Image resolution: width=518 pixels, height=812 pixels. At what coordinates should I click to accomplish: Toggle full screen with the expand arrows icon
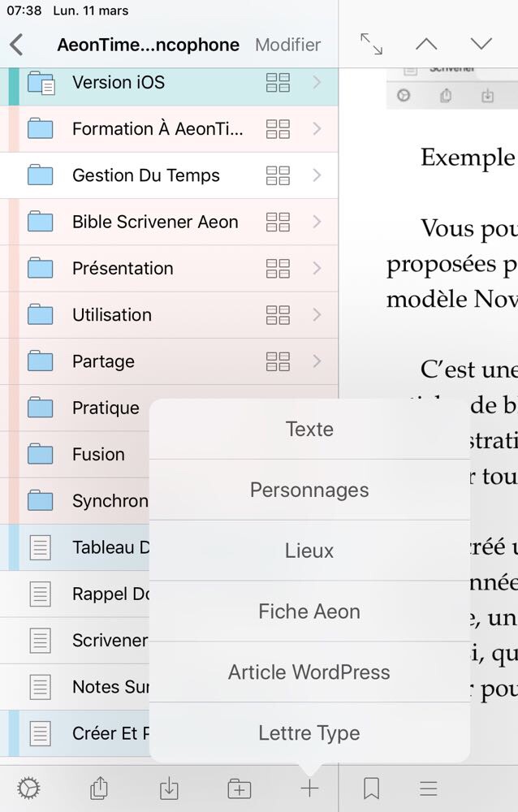pos(371,45)
